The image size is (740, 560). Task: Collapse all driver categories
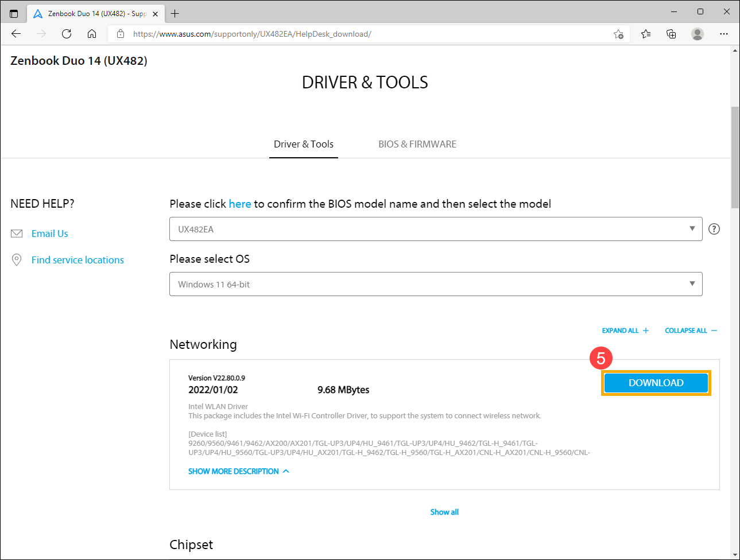click(691, 330)
